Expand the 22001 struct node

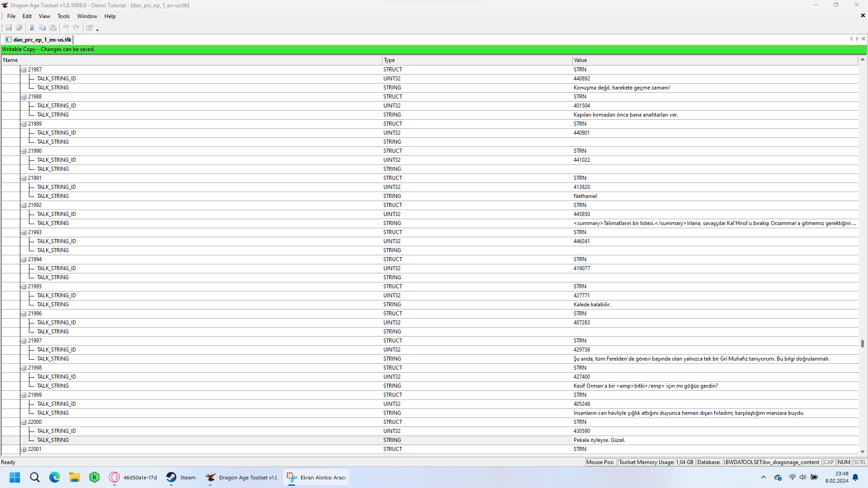coord(24,450)
